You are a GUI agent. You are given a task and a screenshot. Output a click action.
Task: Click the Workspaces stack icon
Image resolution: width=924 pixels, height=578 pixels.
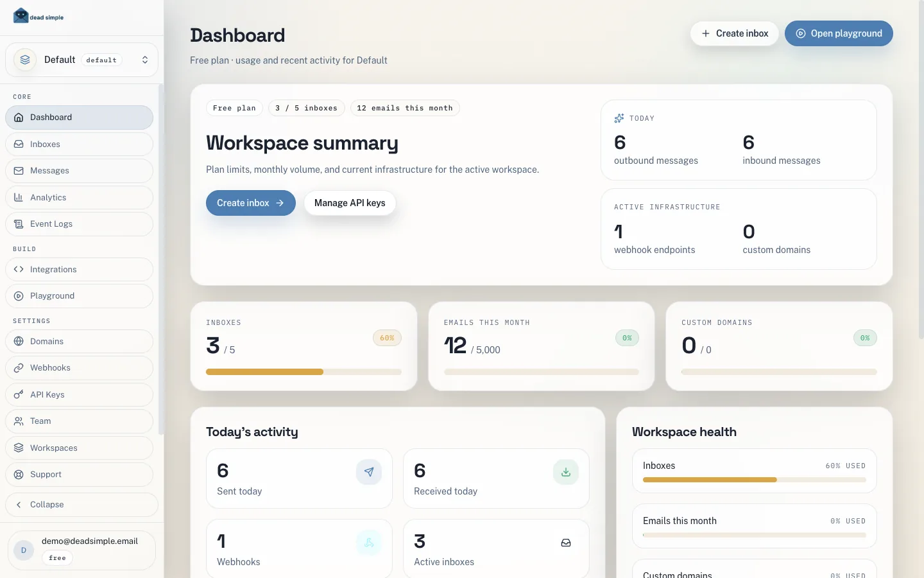(19, 448)
